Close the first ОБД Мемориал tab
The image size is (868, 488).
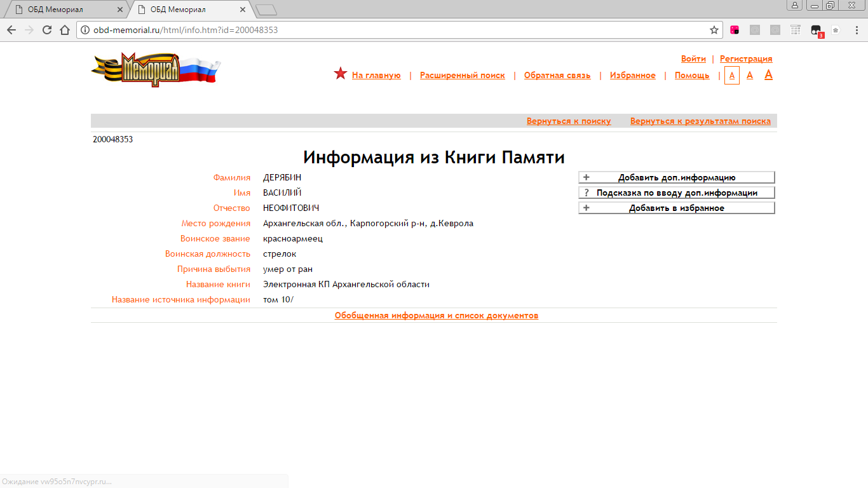[x=120, y=10]
